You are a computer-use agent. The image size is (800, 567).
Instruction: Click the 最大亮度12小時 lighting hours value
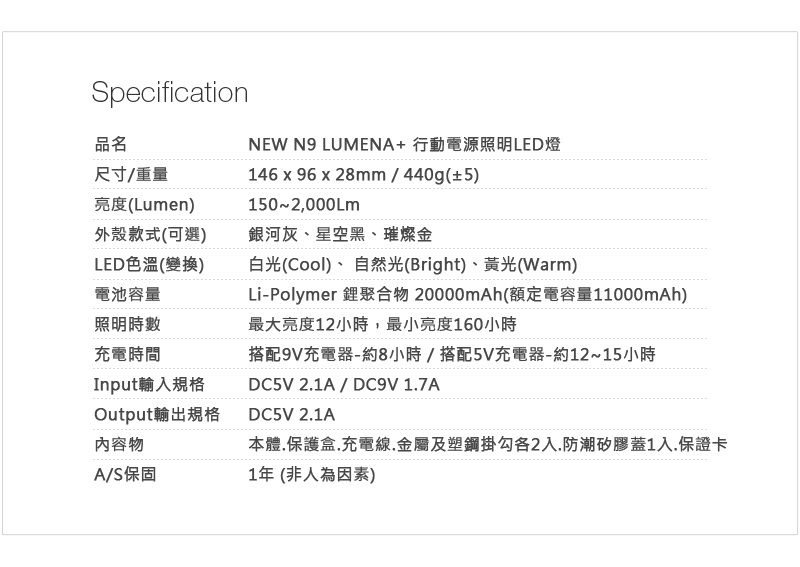[382, 325]
